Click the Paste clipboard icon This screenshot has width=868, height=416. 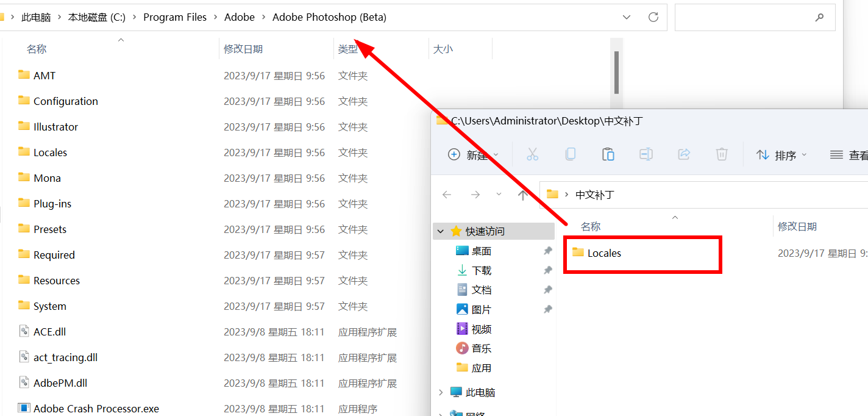tap(608, 155)
